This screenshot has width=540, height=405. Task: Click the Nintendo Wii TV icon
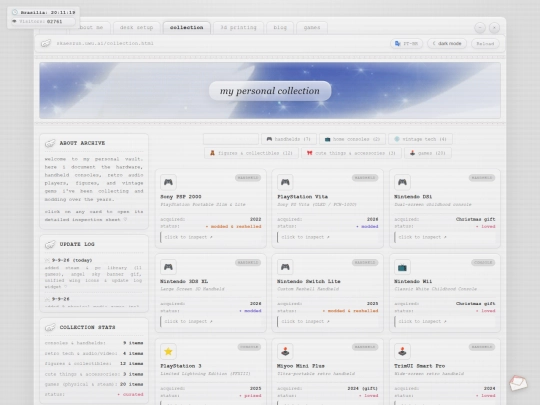pos(402,267)
